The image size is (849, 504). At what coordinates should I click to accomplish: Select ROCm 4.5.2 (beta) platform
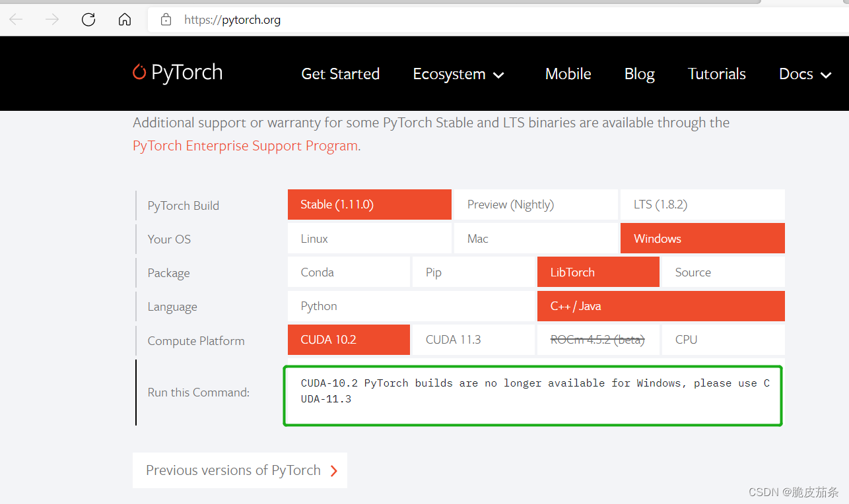point(598,340)
